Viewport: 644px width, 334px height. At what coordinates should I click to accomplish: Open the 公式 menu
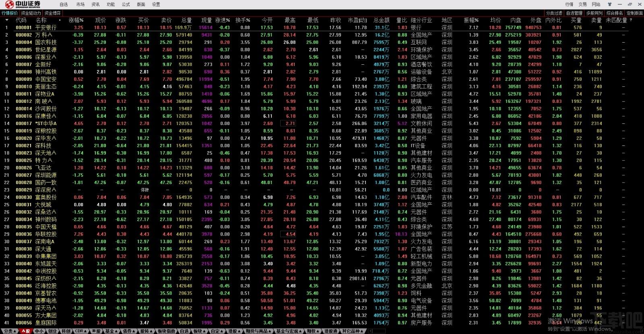tap(126, 4)
